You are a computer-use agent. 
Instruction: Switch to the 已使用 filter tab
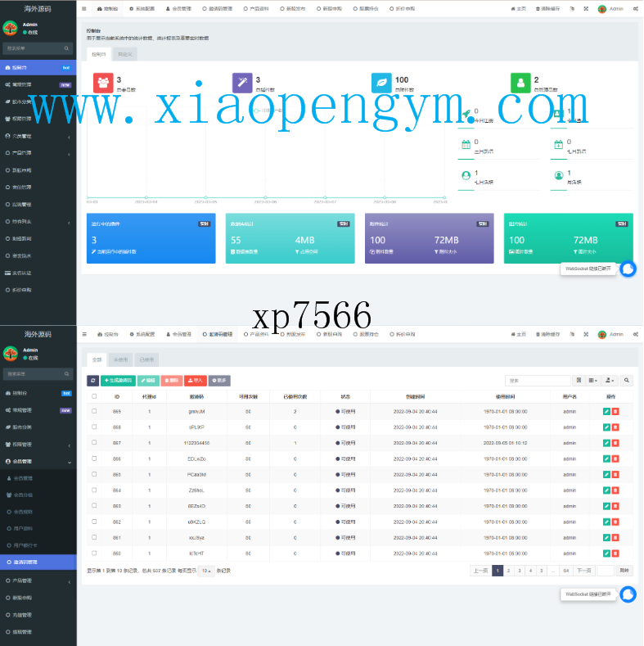pos(146,359)
